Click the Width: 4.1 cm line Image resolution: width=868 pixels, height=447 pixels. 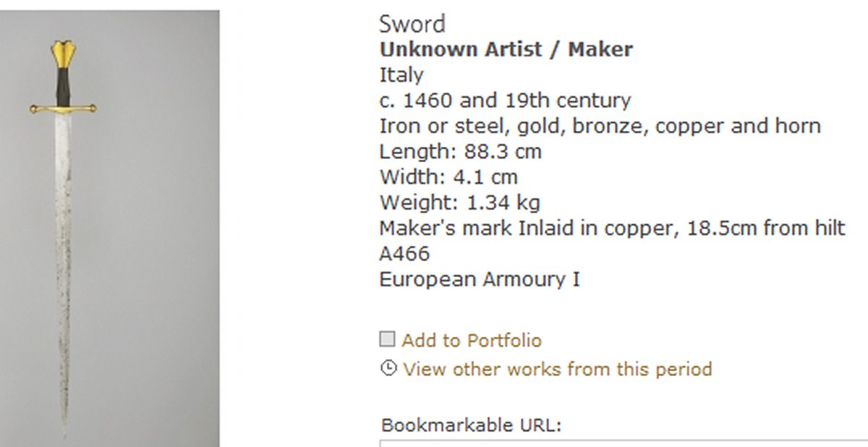pos(448,177)
